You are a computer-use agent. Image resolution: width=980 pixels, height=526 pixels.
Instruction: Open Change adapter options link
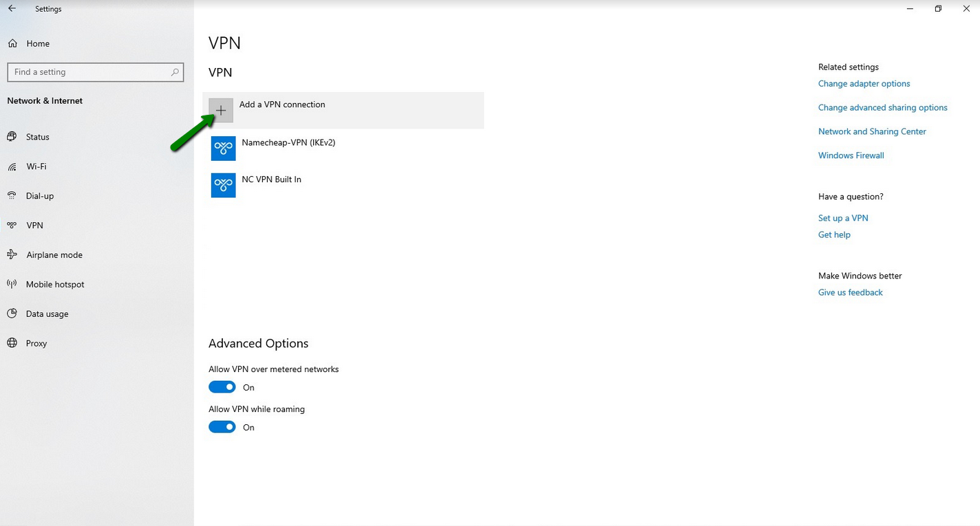(x=864, y=84)
